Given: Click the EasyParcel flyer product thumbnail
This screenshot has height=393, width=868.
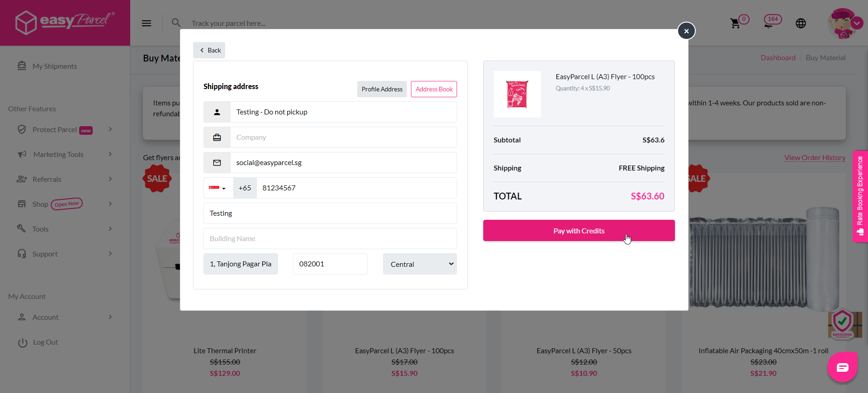Looking at the screenshot, I should (517, 94).
